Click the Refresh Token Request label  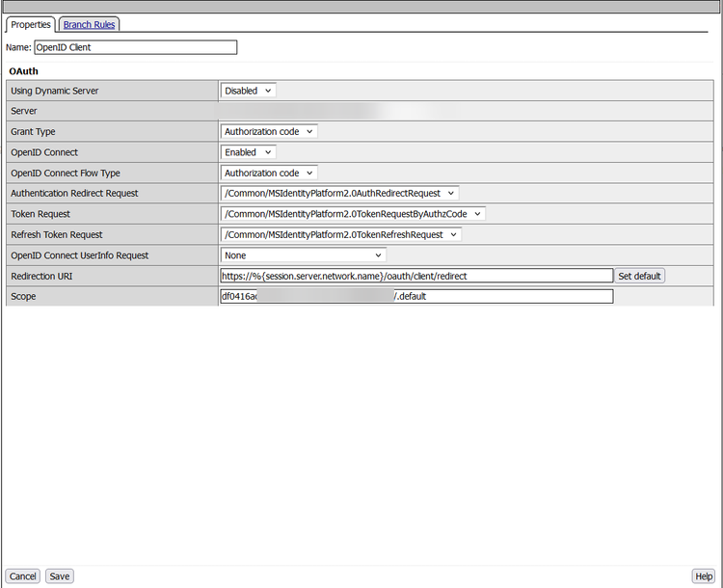[56, 235]
